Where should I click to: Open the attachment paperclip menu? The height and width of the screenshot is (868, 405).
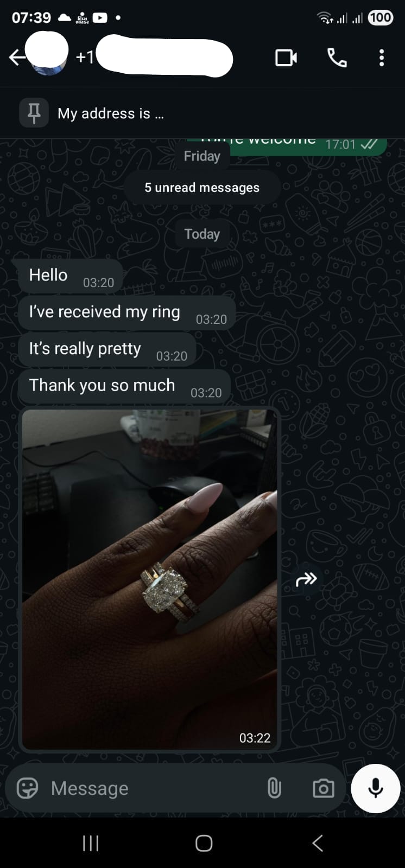pyautogui.click(x=274, y=788)
